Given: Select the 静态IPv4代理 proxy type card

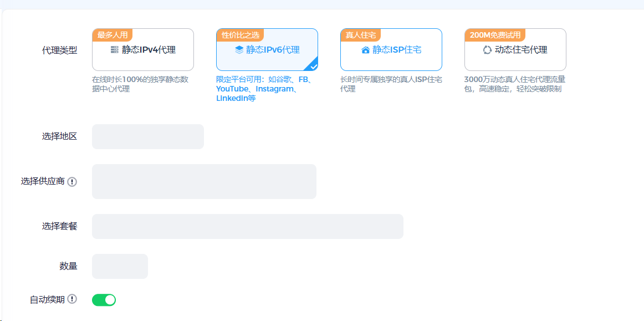Looking at the screenshot, I should (x=143, y=50).
